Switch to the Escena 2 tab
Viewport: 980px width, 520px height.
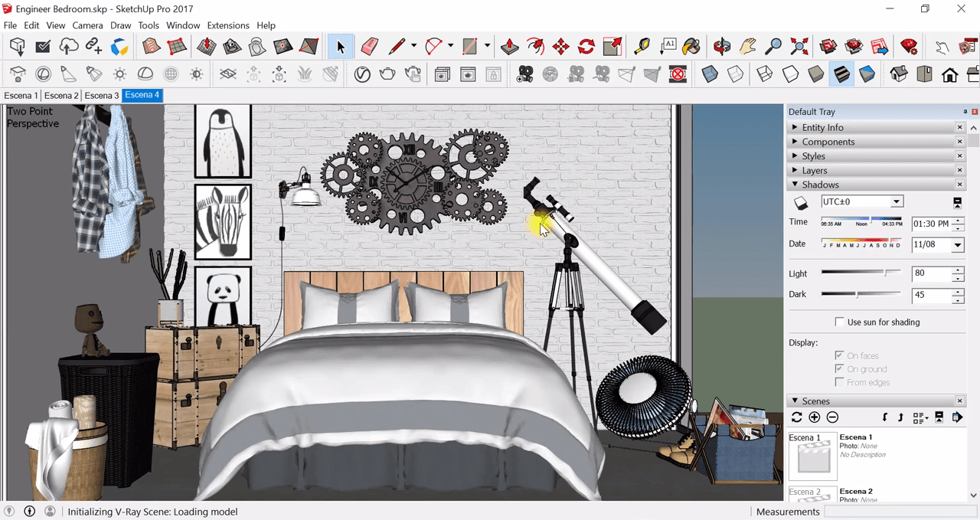[x=61, y=95]
